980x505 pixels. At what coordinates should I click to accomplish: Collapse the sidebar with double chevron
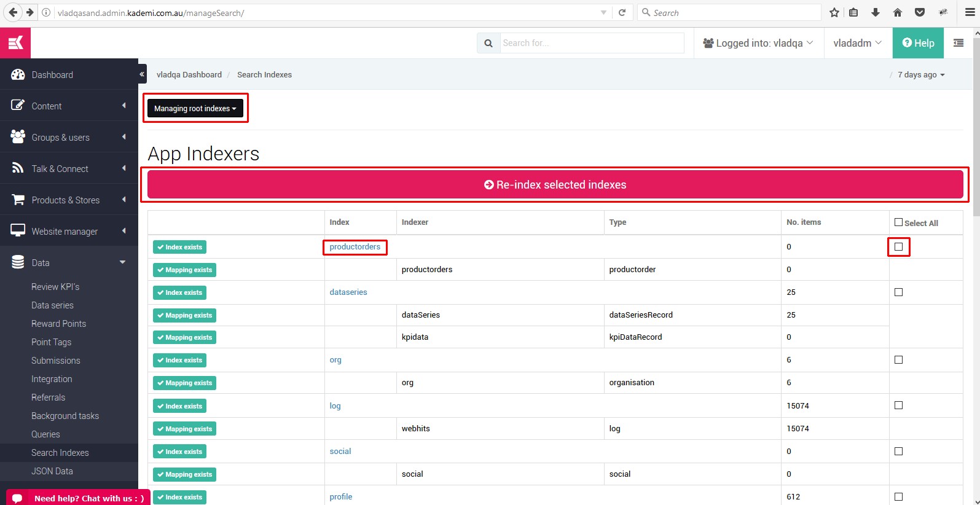click(x=142, y=74)
